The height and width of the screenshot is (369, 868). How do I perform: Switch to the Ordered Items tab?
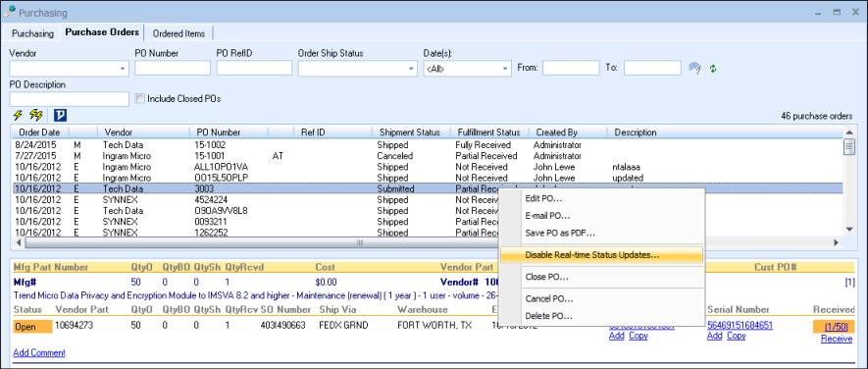[179, 33]
